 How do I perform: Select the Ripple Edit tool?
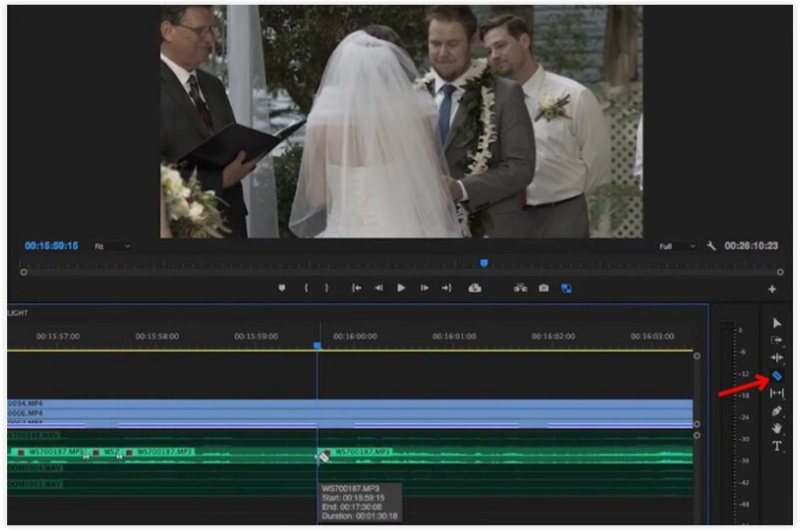(777, 358)
